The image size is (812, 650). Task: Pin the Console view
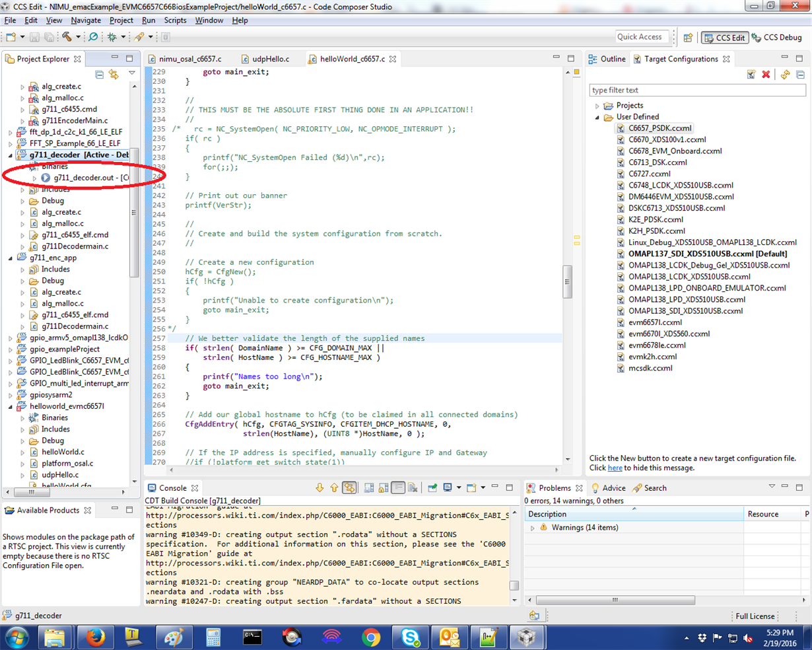(432, 488)
